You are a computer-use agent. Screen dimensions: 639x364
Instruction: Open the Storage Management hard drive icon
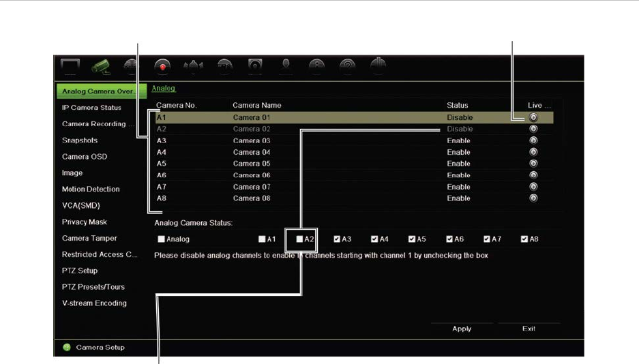pos(255,67)
